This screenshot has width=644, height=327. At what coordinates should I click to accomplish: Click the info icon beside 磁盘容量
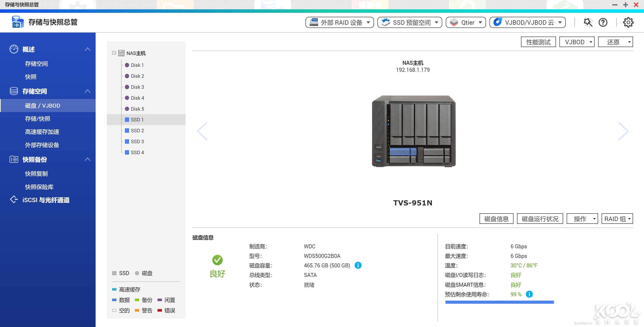tap(358, 265)
